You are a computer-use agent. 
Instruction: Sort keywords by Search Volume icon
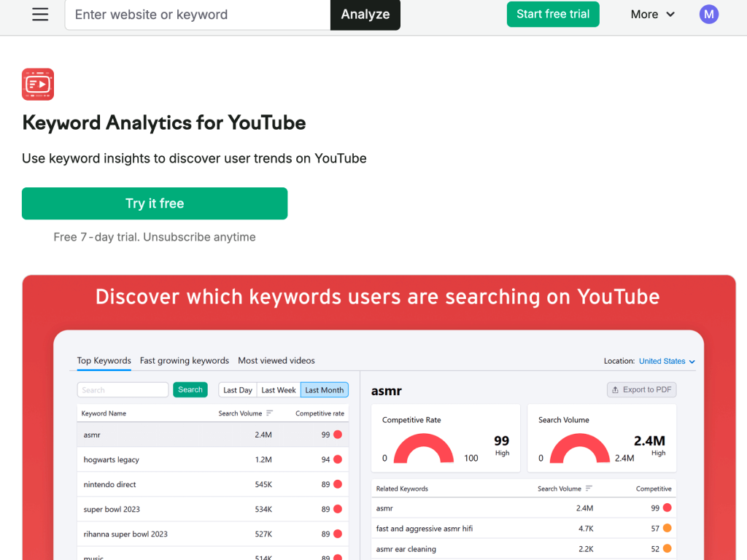point(270,413)
